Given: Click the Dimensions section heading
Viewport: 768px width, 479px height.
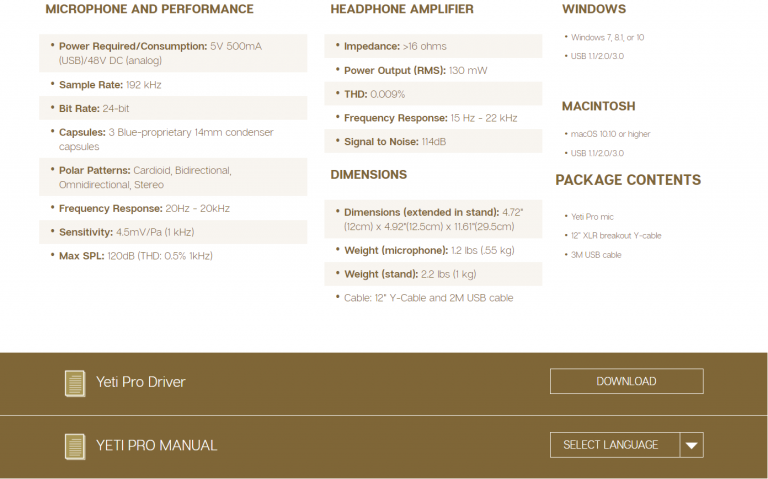Looking at the screenshot, I should tap(368, 175).
